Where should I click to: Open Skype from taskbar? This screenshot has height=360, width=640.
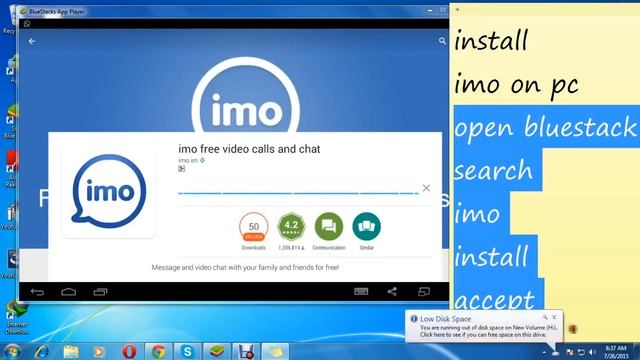tap(187, 351)
